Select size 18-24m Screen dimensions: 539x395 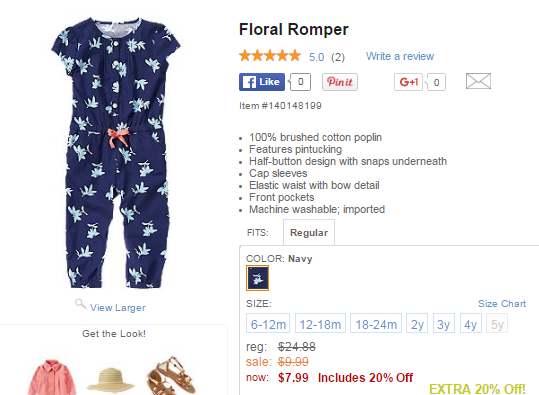(x=376, y=323)
